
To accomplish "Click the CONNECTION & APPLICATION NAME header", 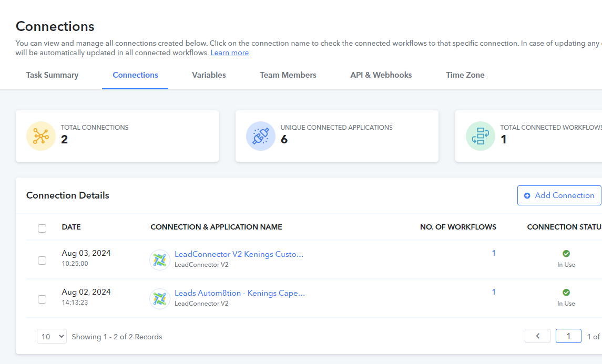I will click(x=216, y=227).
